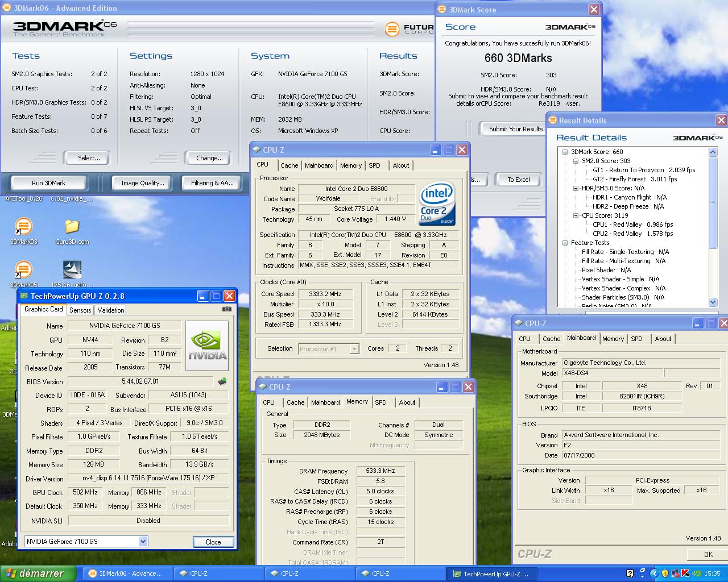Select GT1 - Return To Proxycon result row
Image resolution: width=728 pixels, height=582 pixels.
point(644,170)
